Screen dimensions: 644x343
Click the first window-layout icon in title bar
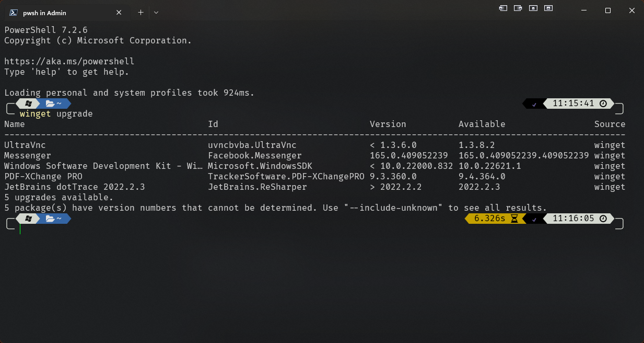(502, 8)
